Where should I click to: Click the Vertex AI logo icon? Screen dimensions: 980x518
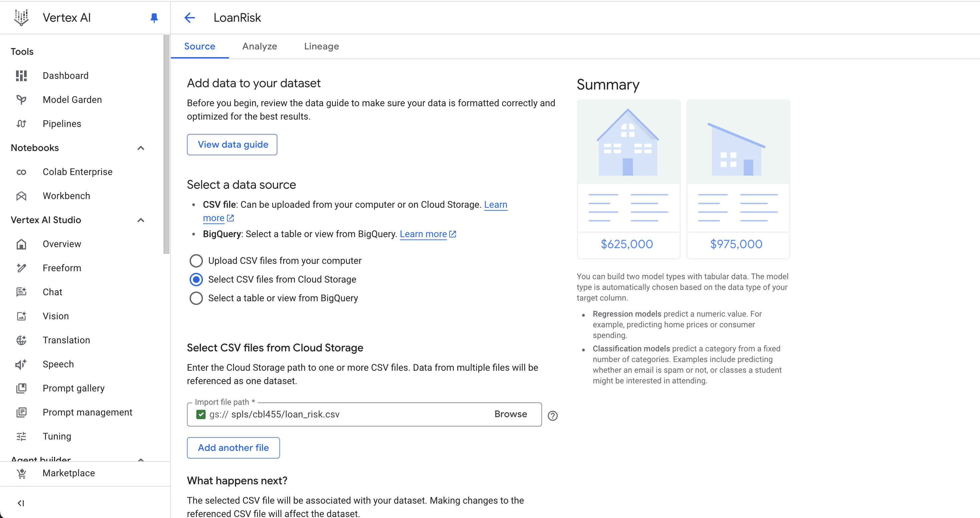click(x=21, y=17)
